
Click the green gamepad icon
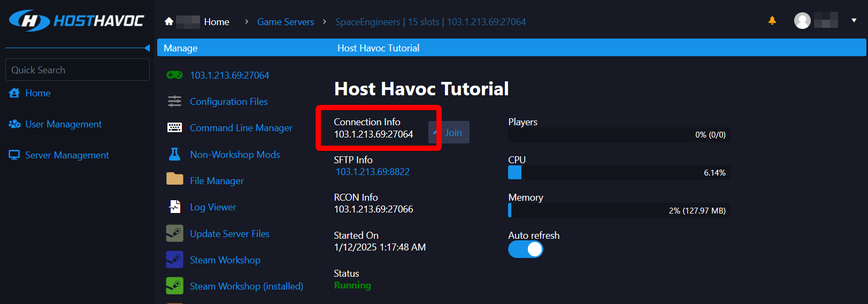tap(174, 75)
